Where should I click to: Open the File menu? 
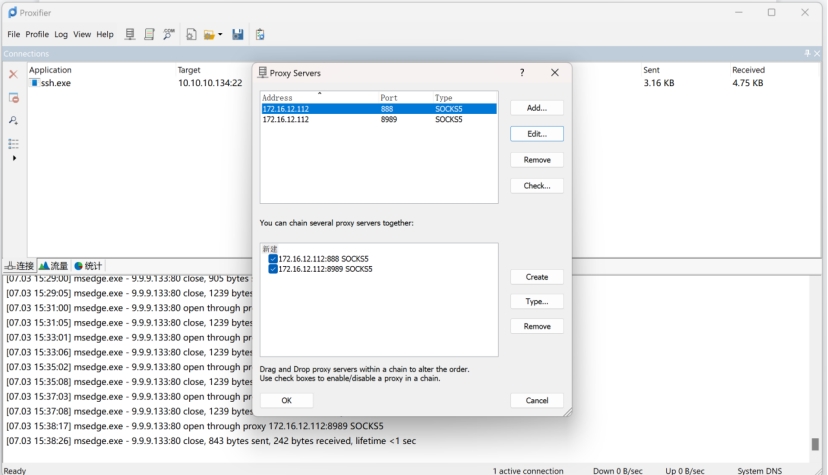(14, 34)
